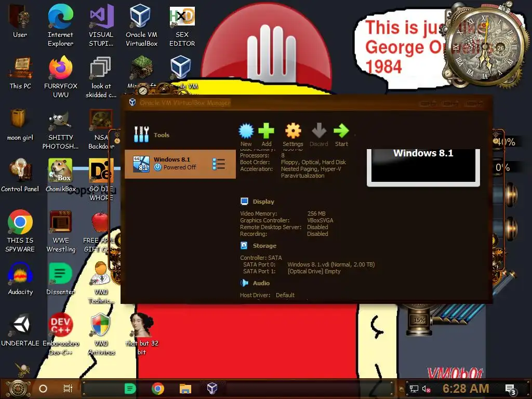
Task: Open VMO Antivirus shield desktop icon
Action: [x=101, y=334]
